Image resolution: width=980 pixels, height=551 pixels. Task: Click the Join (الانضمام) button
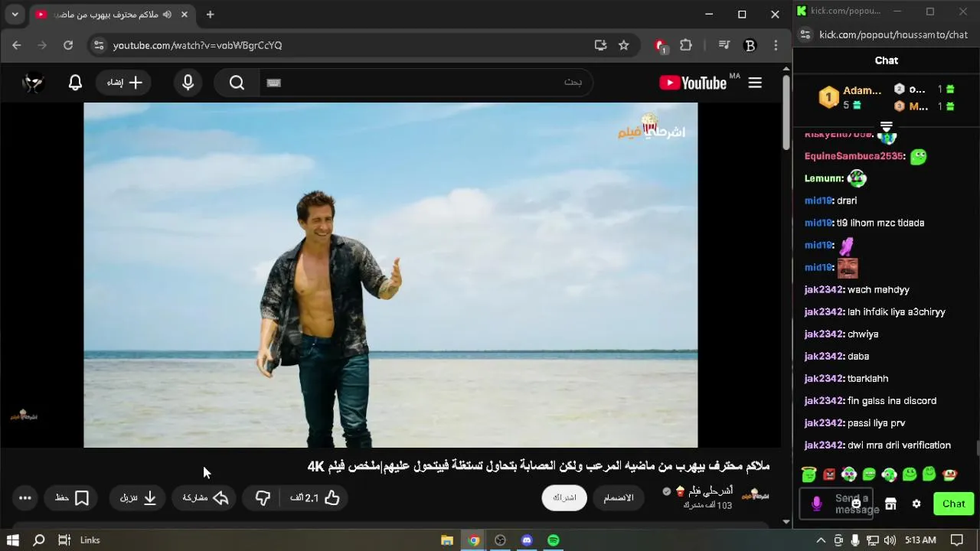click(619, 497)
